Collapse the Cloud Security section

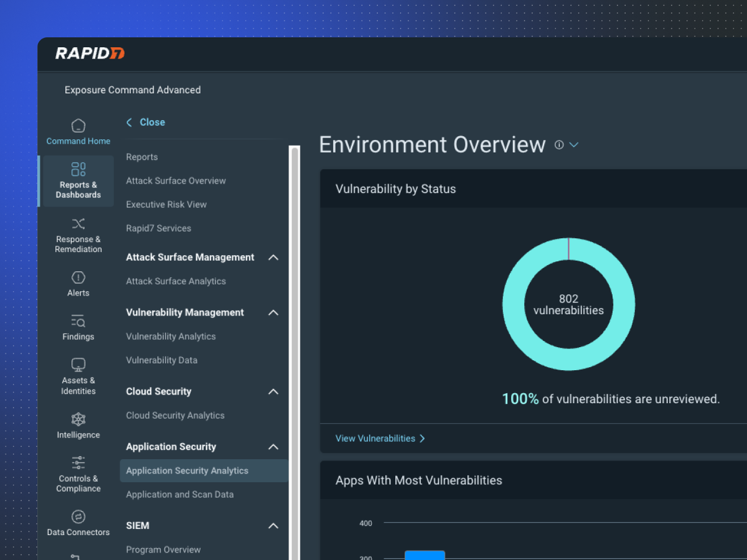pos(273,391)
